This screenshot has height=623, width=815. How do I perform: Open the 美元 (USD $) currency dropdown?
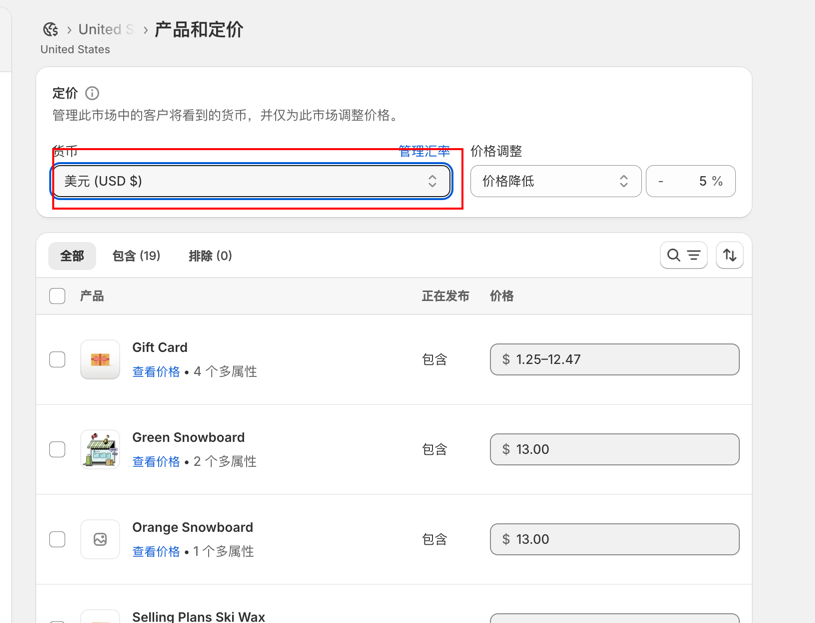point(252,181)
